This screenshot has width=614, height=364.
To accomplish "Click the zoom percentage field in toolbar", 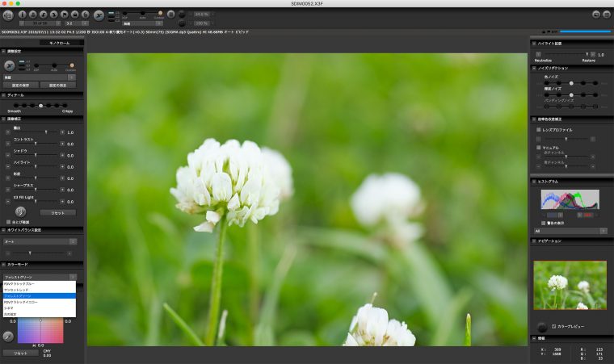I will (202, 15).
